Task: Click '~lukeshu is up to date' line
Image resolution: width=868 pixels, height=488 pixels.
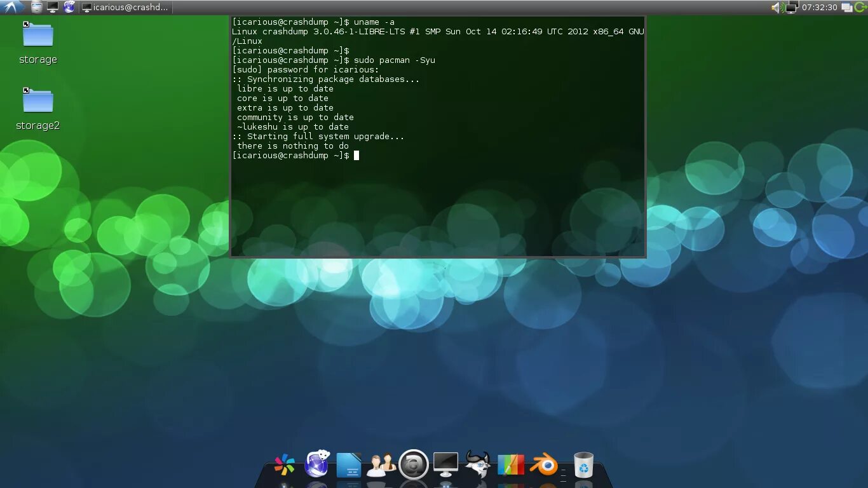Action: tap(293, 126)
